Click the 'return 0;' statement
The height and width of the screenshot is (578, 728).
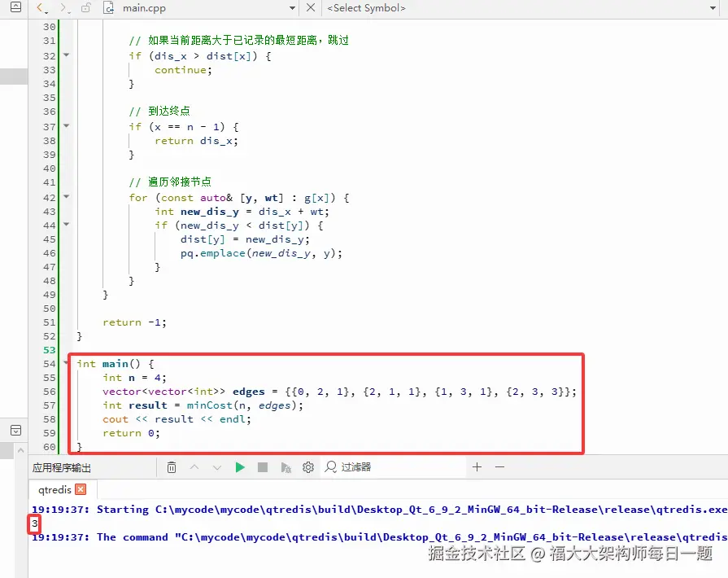131,433
